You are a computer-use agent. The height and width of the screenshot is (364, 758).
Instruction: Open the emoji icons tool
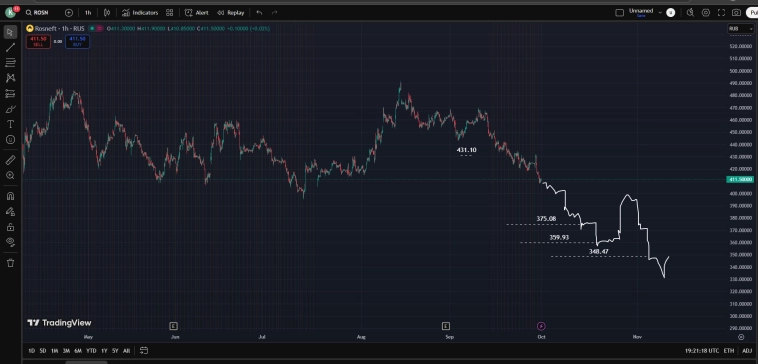(x=10, y=140)
